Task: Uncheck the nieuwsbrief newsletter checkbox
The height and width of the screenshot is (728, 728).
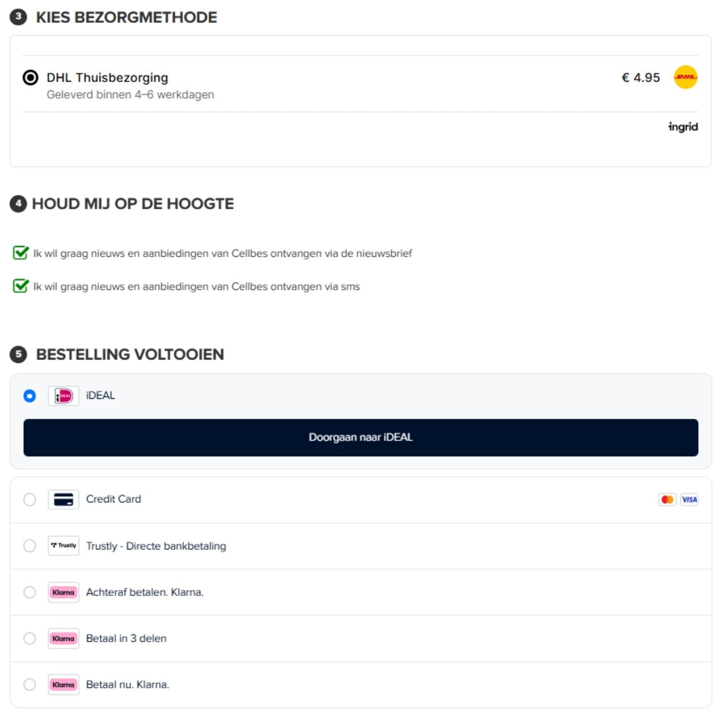Action: point(20,253)
